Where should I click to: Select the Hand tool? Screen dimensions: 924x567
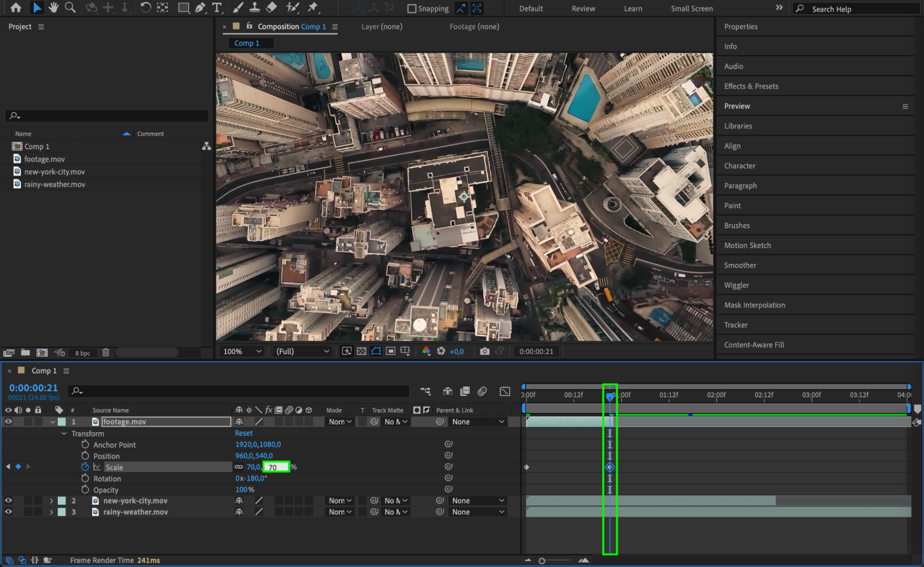point(54,7)
